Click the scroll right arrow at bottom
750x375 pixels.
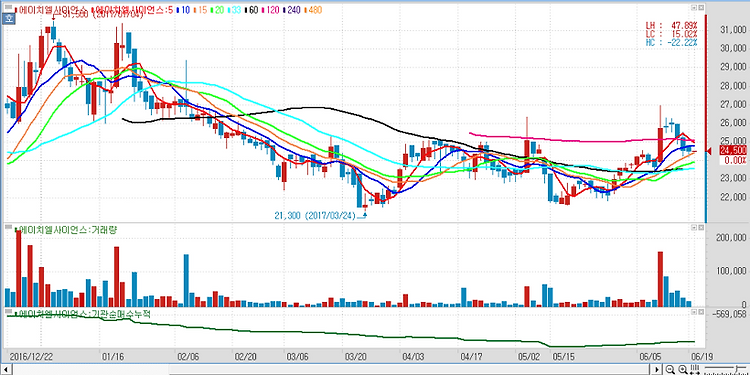pos(657,369)
